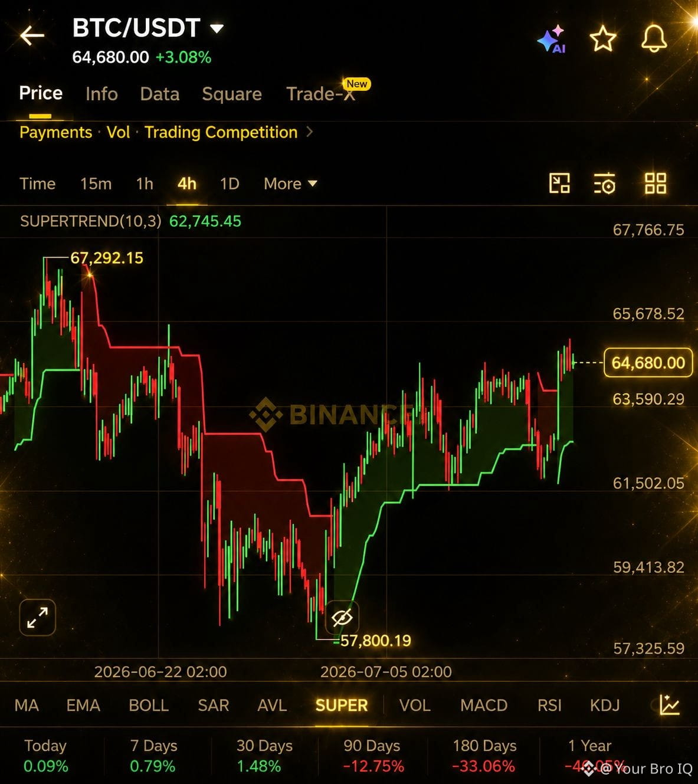698x784 pixels.
Task: Enable the SAR indicator
Action: [x=214, y=706]
